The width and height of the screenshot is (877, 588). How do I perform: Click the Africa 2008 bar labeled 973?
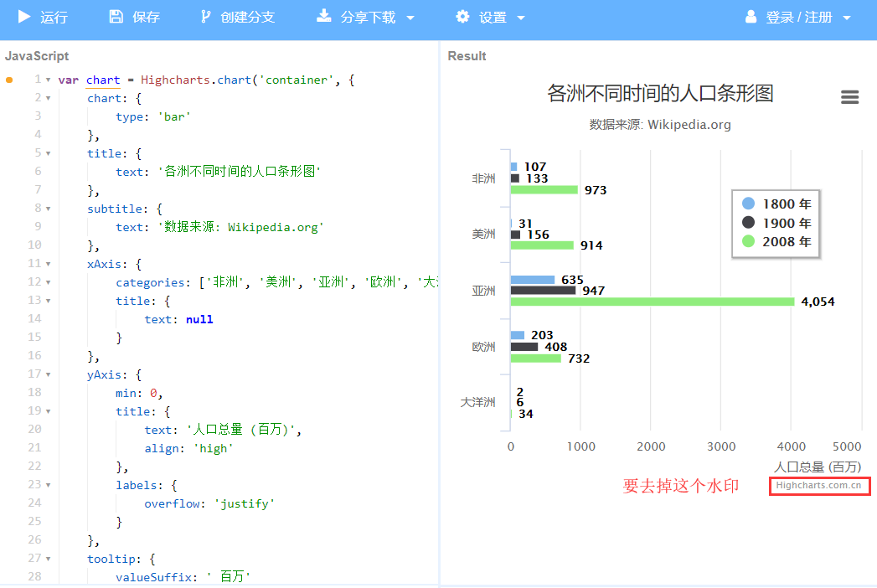(544, 190)
